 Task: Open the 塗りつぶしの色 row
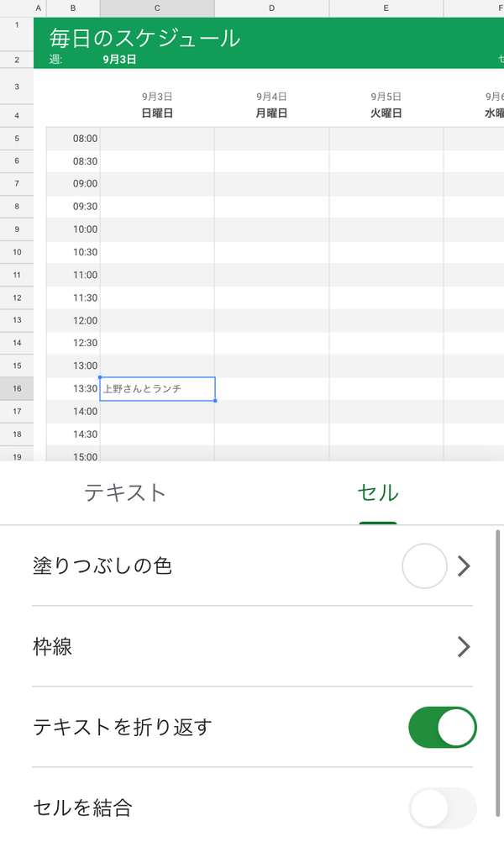pos(252,566)
